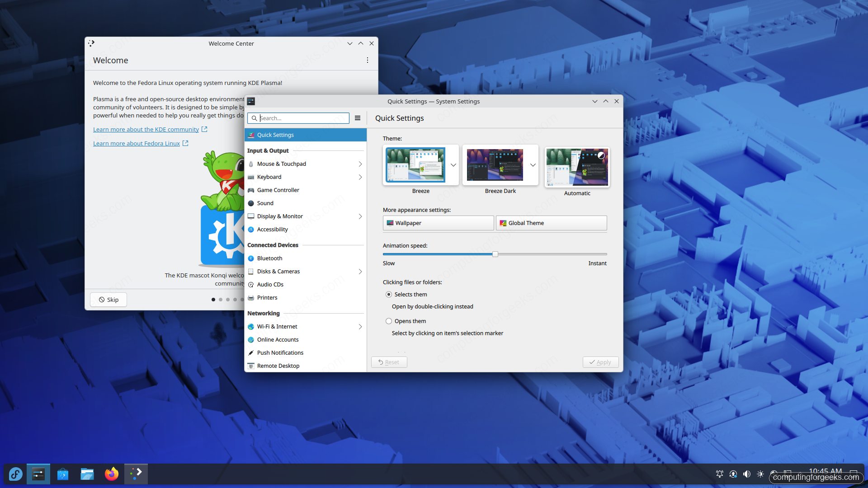Select the Automatic theme thumbnail
The height and width of the screenshot is (488, 868).
(x=577, y=167)
